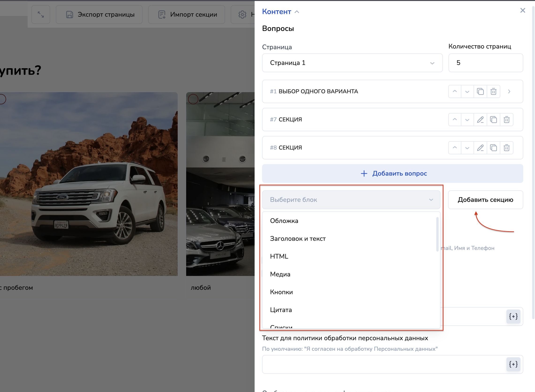
Task: Close the side panel with X
Action: 523,11
